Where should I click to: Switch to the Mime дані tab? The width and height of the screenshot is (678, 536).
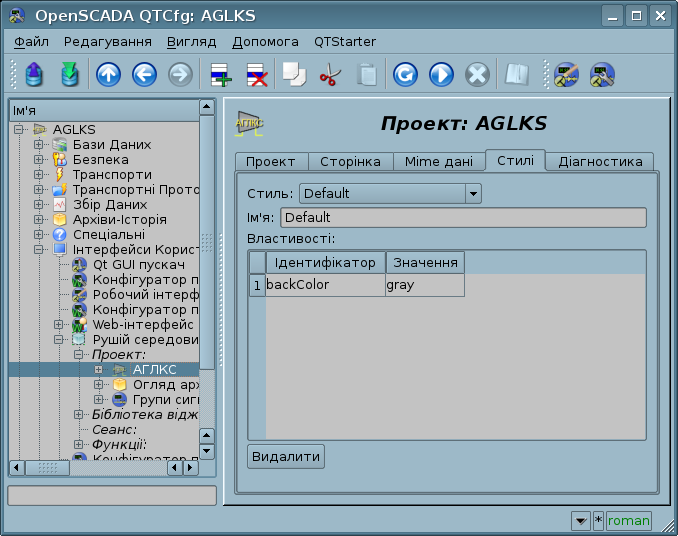pos(438,162)
